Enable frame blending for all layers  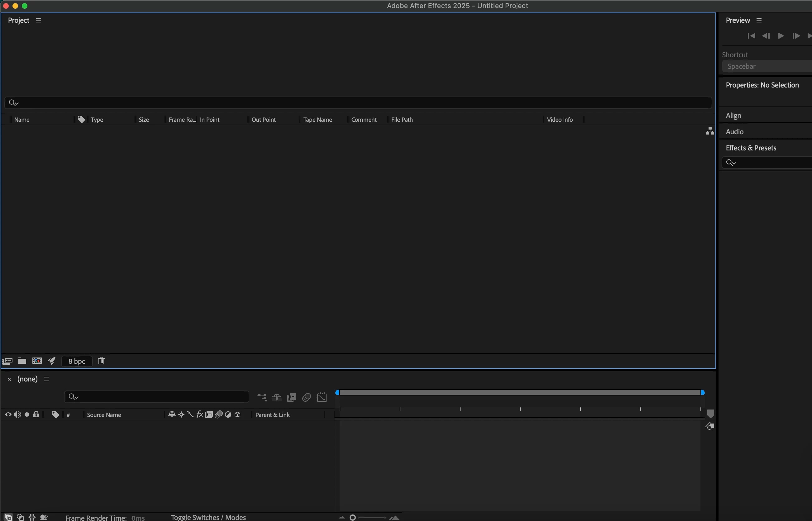coord(291,397)
